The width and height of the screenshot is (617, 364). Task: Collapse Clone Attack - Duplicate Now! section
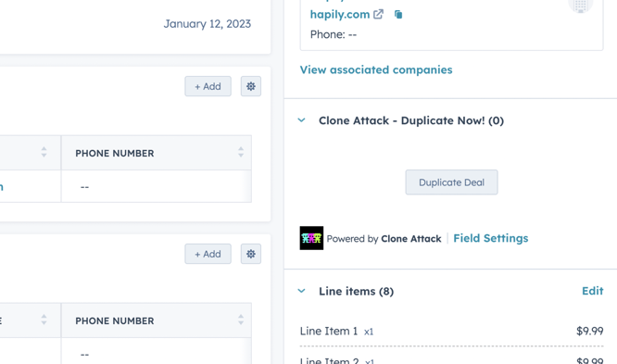point(301,120)
